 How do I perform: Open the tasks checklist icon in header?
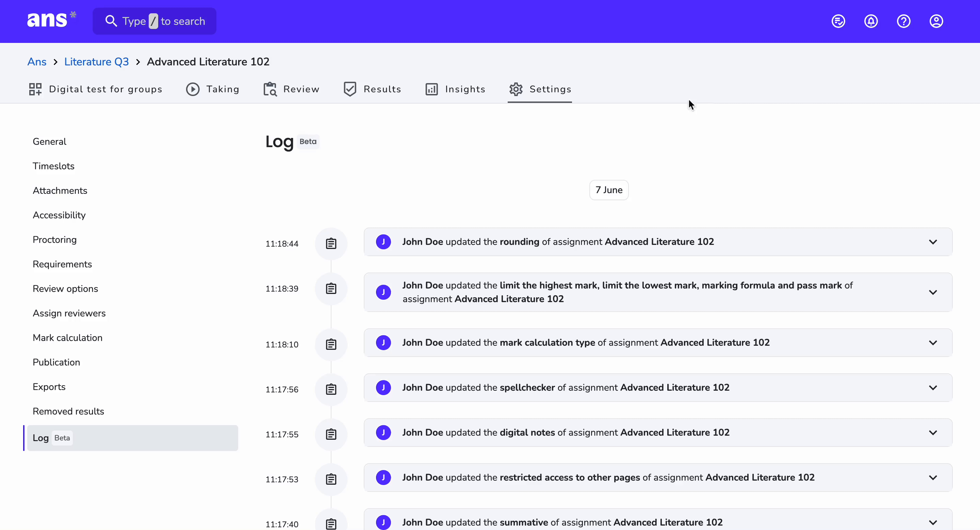[x=838, y=21]
